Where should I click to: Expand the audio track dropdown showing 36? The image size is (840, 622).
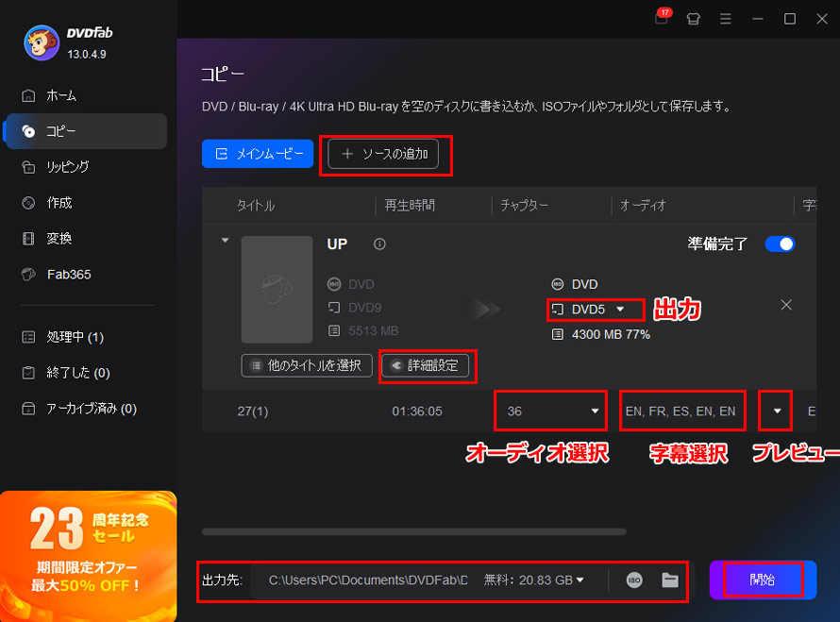coord(550,411)
